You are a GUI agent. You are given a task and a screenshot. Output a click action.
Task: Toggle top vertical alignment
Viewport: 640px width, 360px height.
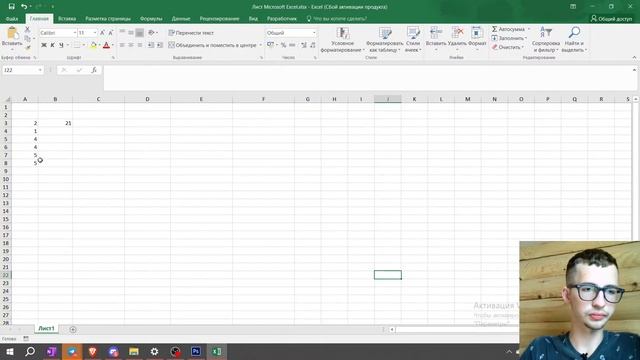[122, 33]
